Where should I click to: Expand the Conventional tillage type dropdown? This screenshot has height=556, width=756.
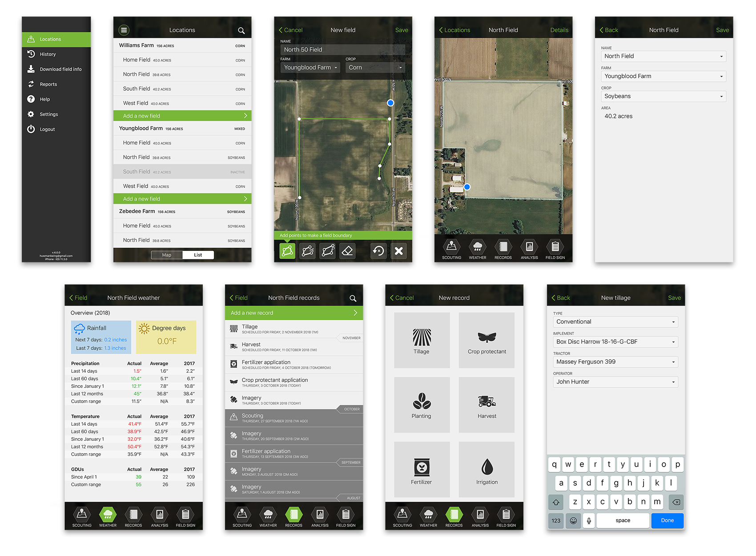(615, 322)
